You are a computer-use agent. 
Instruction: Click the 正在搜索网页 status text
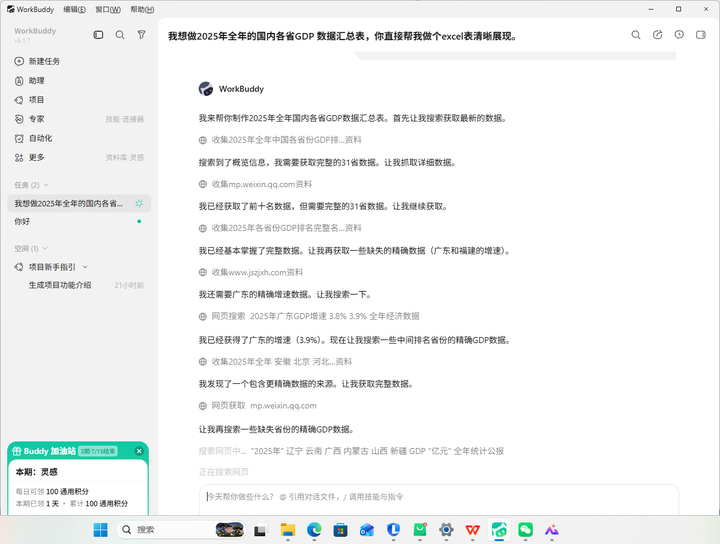click(224, 472)
